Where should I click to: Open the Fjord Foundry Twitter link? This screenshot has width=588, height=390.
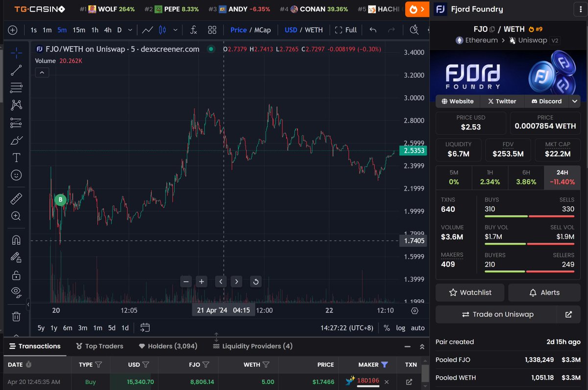[502, 101]
